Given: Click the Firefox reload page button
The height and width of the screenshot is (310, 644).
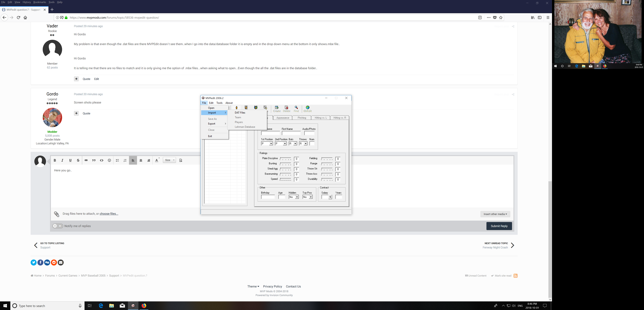Looking at the screenshot, I should [x=18, y=18].
